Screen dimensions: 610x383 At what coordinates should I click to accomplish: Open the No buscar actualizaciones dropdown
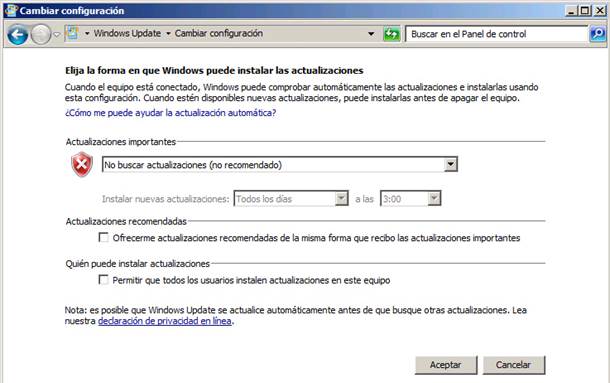pyautogui.click(x=279, y=165)
